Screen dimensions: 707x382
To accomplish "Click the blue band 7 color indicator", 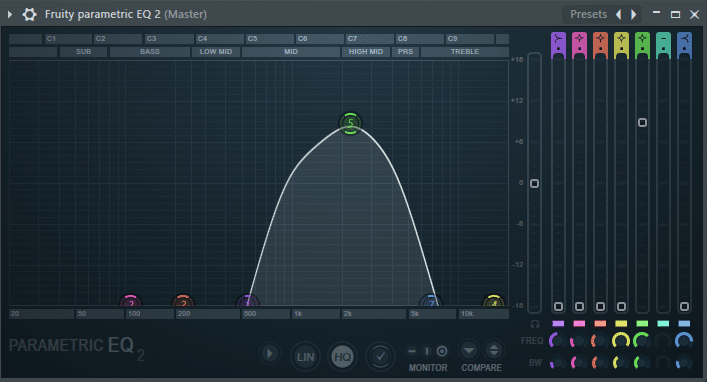I will point(684,323).
